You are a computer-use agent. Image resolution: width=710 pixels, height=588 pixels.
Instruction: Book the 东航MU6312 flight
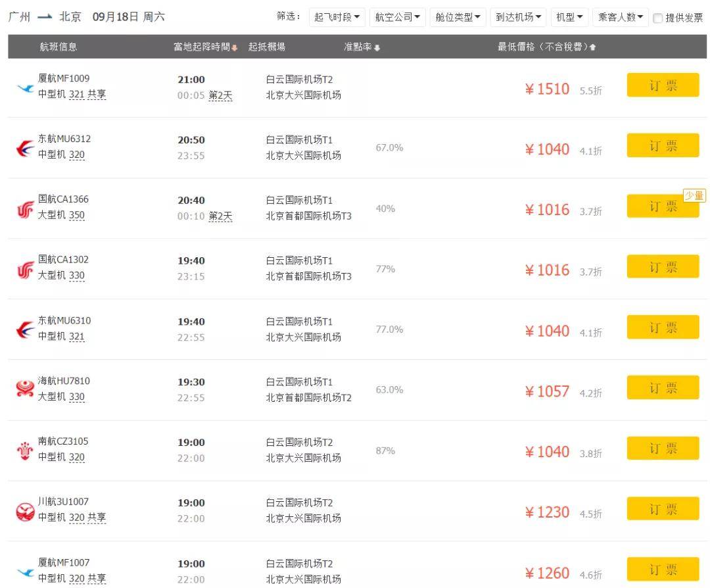663,145
